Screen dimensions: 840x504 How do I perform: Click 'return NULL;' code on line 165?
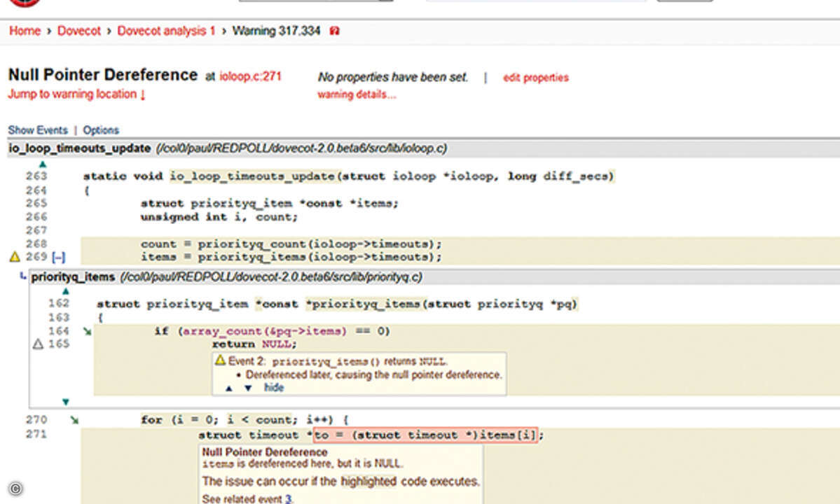[254, 344]
